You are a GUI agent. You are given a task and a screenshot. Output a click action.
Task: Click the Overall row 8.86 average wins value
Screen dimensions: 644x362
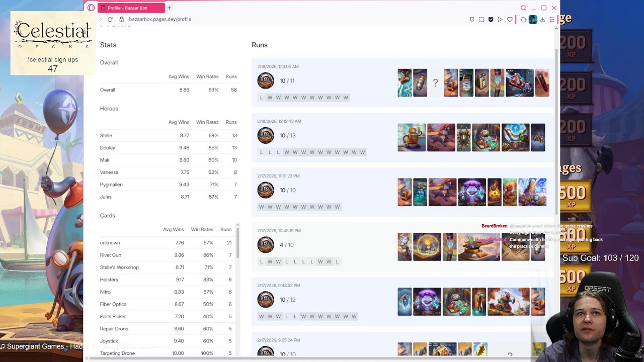[184, 89]
